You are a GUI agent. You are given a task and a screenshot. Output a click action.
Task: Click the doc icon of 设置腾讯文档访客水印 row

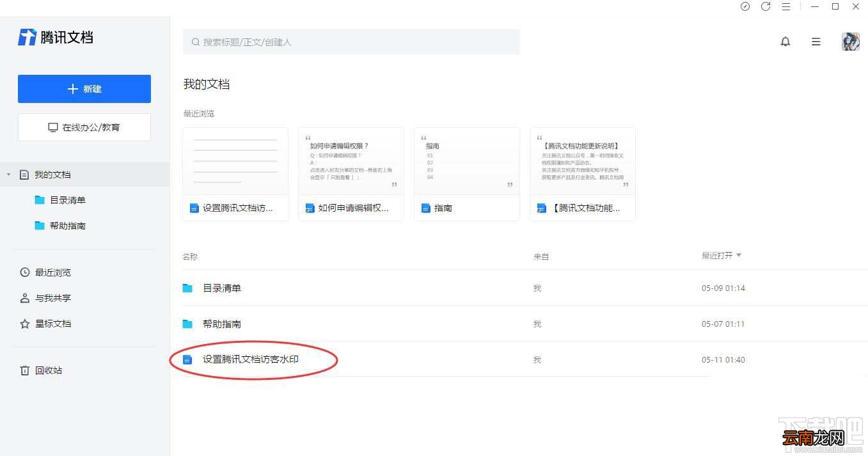[x=187, y=360]
